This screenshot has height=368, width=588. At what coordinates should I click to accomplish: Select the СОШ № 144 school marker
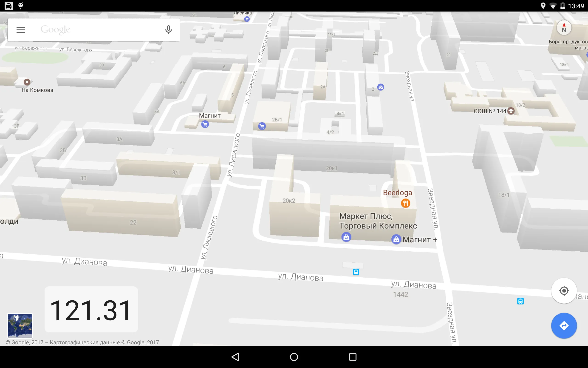(x=511, y=111)
